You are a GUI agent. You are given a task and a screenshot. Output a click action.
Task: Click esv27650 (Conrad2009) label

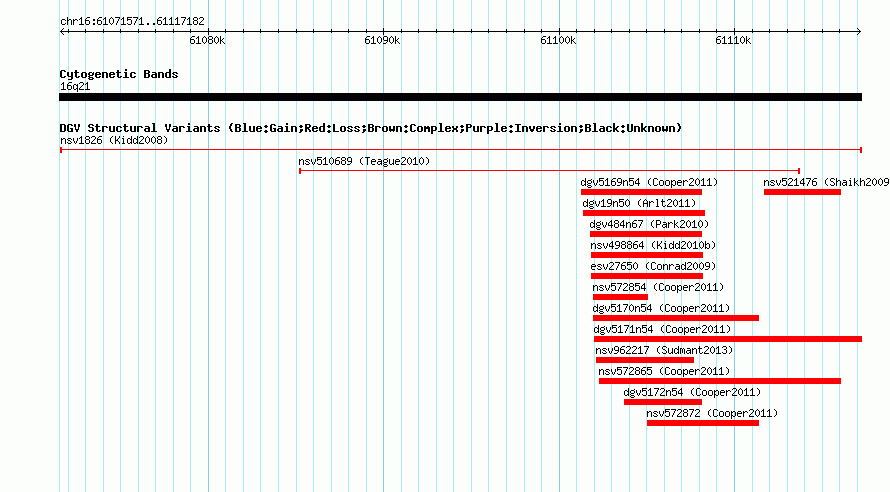tap(653, 267)
